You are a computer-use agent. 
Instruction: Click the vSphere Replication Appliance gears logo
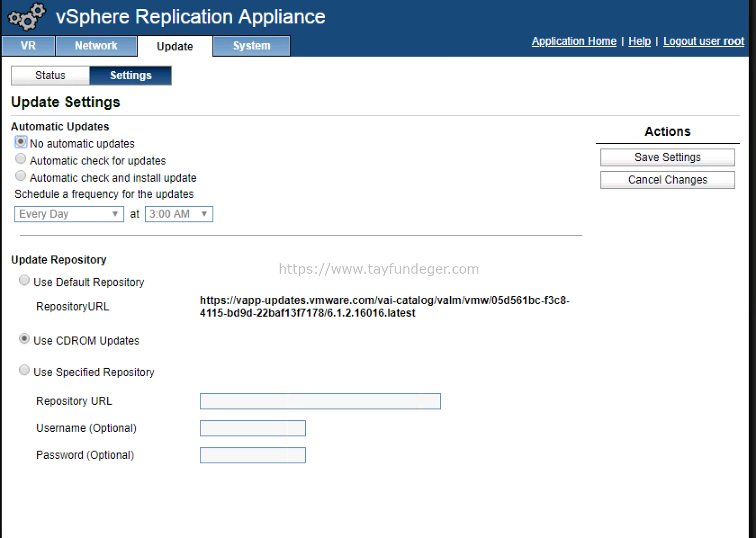(x=27, y=17)
